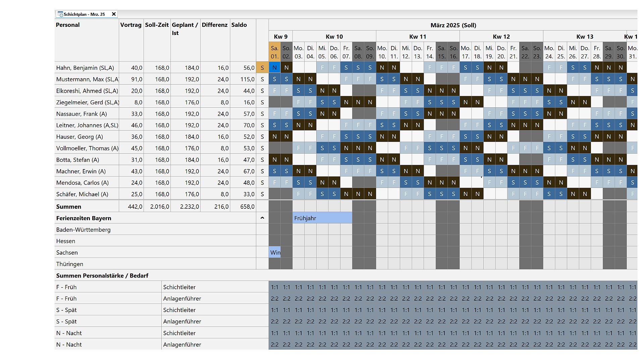The width and height of the screenshot is (644, 356).
Task: Click the Kw 11 week header
Action: [418, 37]
